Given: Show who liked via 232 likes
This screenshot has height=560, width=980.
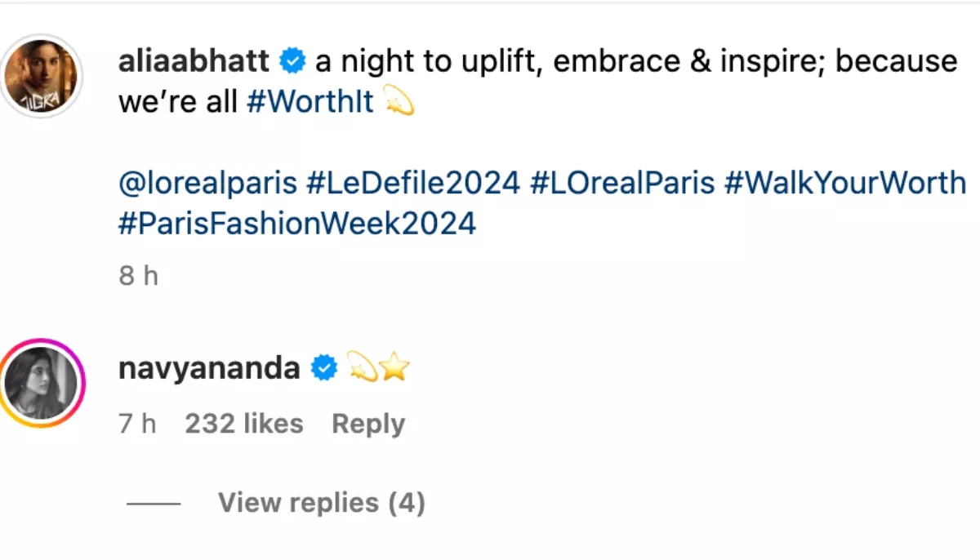Looking at the screenshot, I should point(244,424).
